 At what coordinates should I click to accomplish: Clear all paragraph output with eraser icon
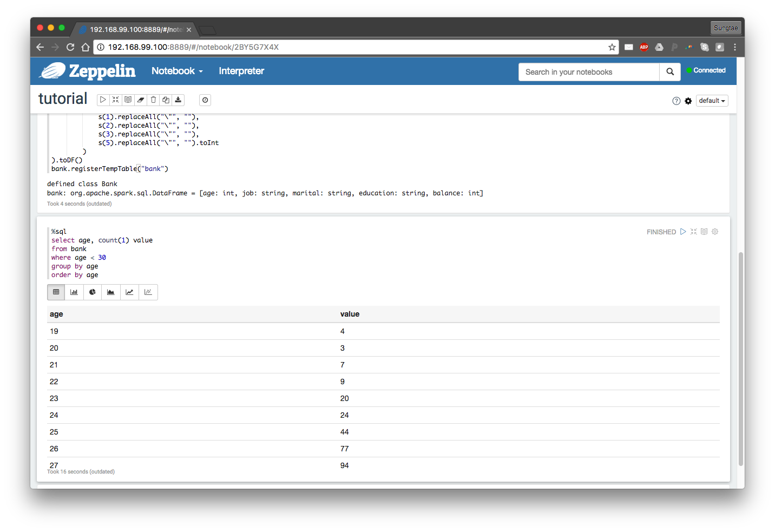click(141, 100)
